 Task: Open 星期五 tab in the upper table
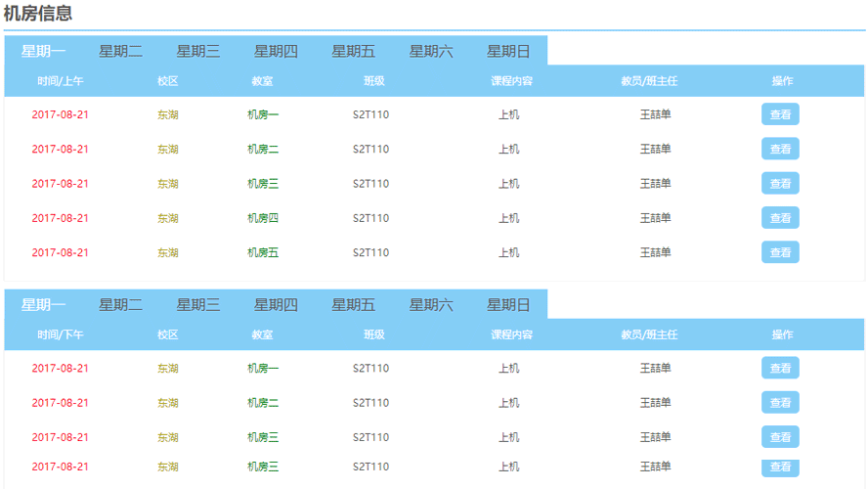[353, 51]
